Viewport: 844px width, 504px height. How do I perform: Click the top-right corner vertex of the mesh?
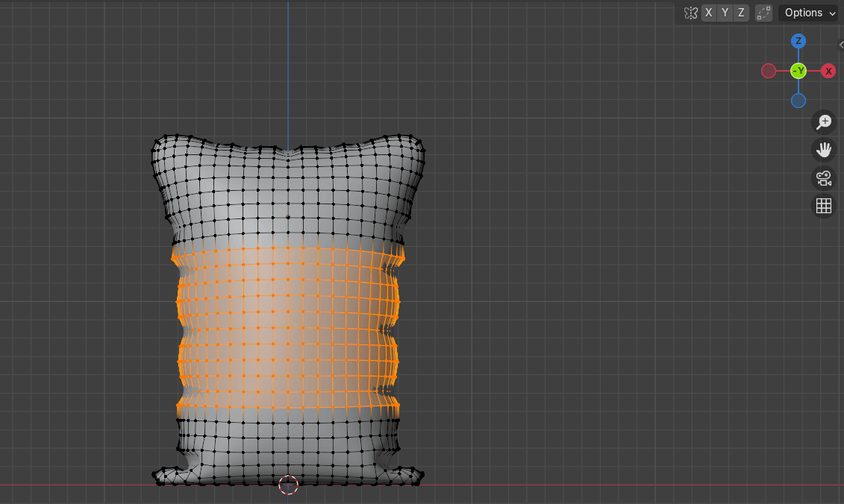[x=421, y=138]
